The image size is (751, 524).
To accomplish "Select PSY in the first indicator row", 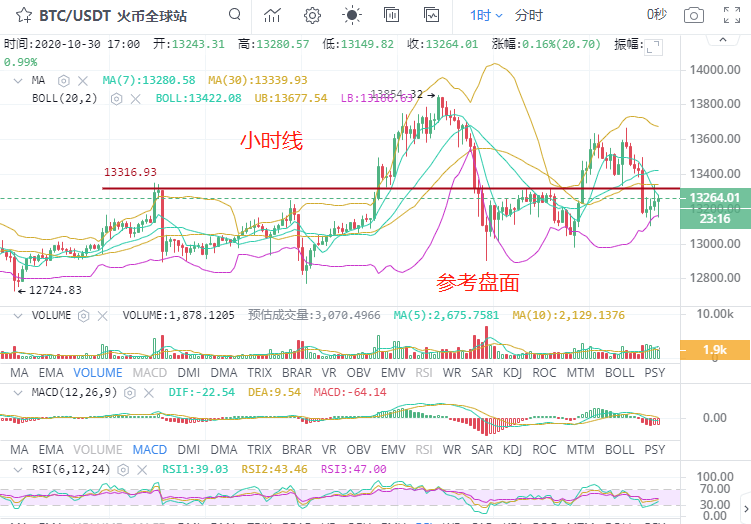I will point(655,373).
